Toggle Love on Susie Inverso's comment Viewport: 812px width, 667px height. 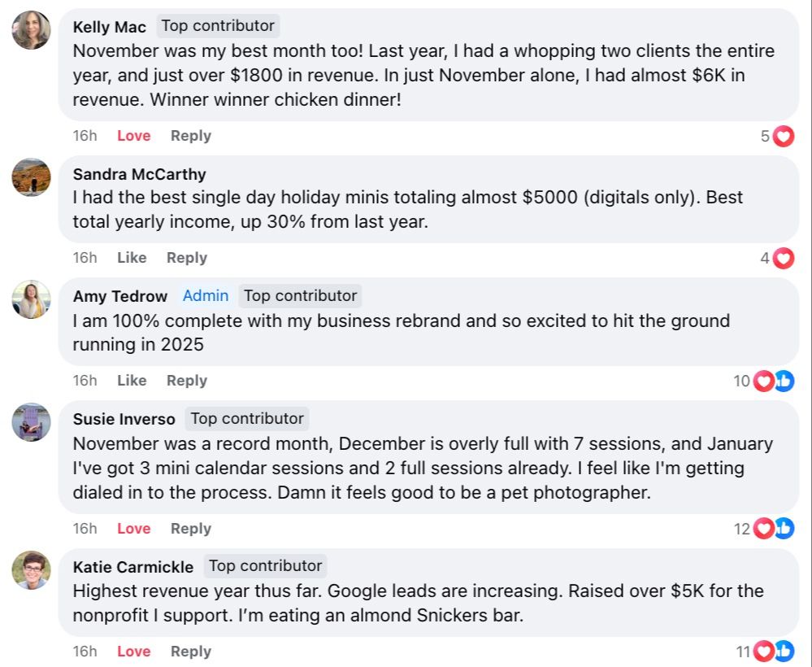[x=133, y=529]
